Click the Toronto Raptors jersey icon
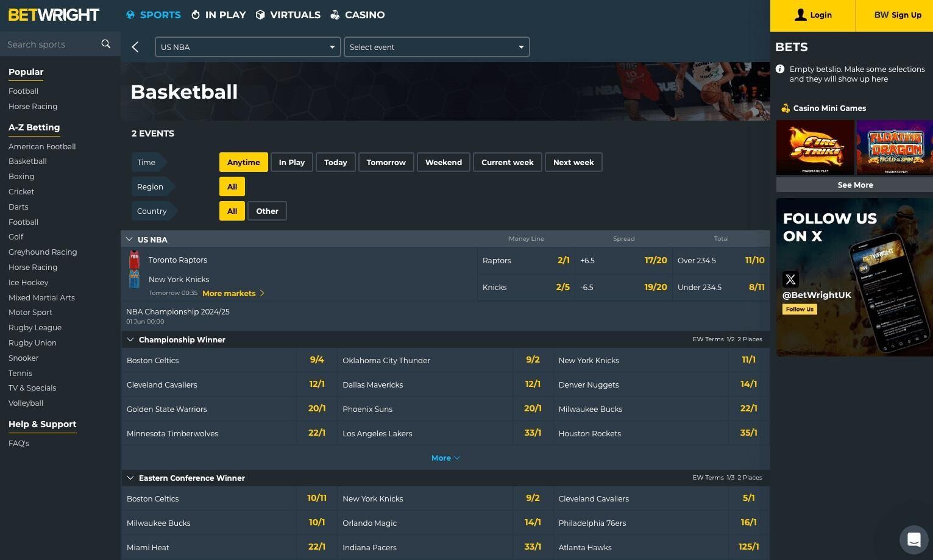 pyautogui.click(x=134, y=260)
